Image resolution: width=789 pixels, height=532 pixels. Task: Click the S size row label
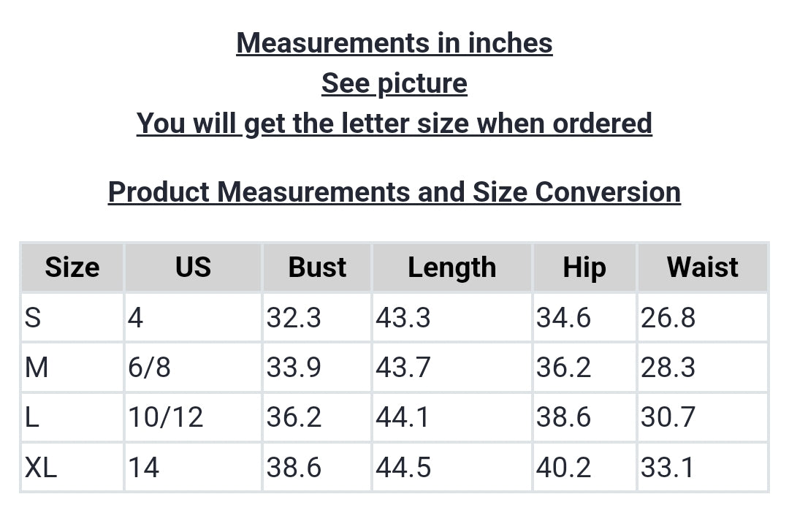tap(33, 318)
